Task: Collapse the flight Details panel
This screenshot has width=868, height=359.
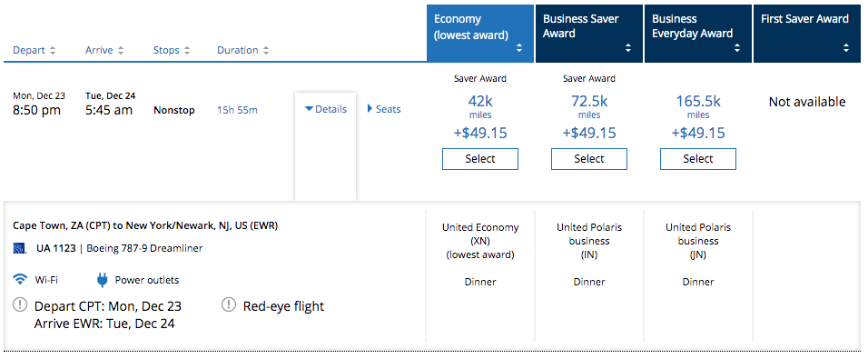Action: coord(326,109)
